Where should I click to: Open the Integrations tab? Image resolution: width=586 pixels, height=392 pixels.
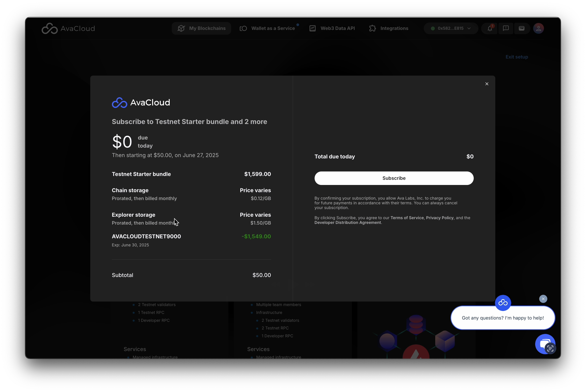pyautogui.click(x=389, y=28)
